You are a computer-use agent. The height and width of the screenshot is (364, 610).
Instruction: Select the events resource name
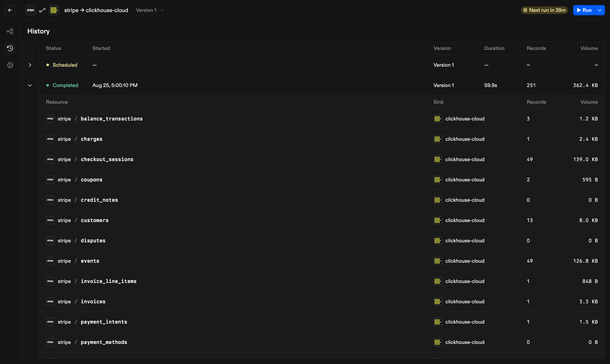[90, 261]
